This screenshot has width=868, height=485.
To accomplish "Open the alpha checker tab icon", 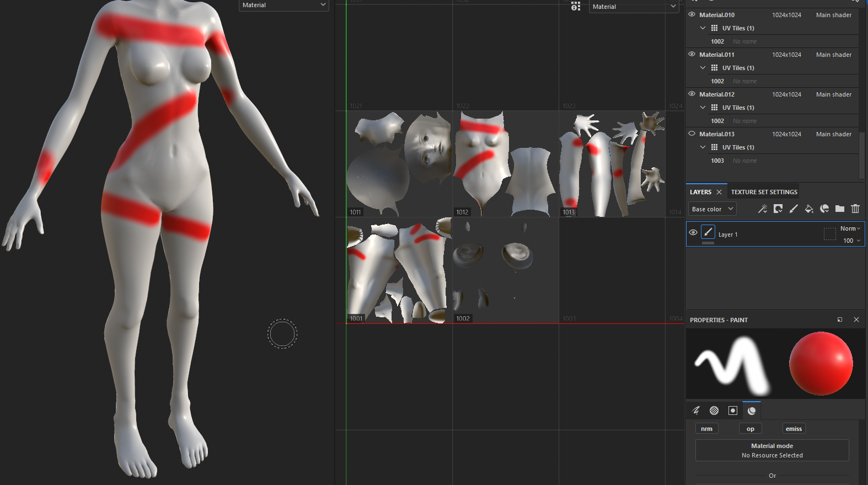I will point(714,411).
